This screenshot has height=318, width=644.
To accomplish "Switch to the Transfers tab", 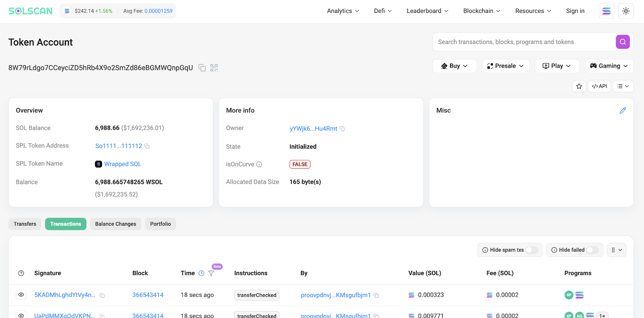I will click(25, 224).
